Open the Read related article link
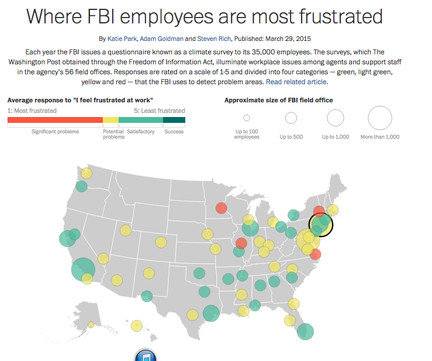 click(296, 82)
